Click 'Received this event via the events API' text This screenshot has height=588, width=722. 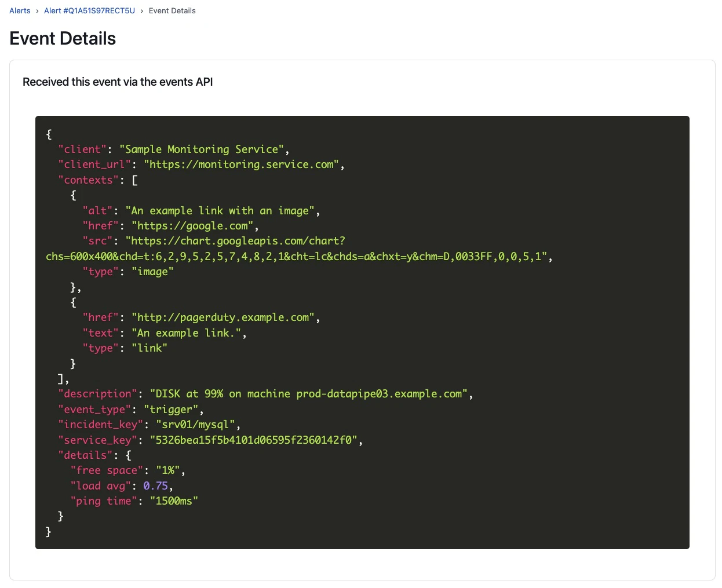(x=118, y=82)
